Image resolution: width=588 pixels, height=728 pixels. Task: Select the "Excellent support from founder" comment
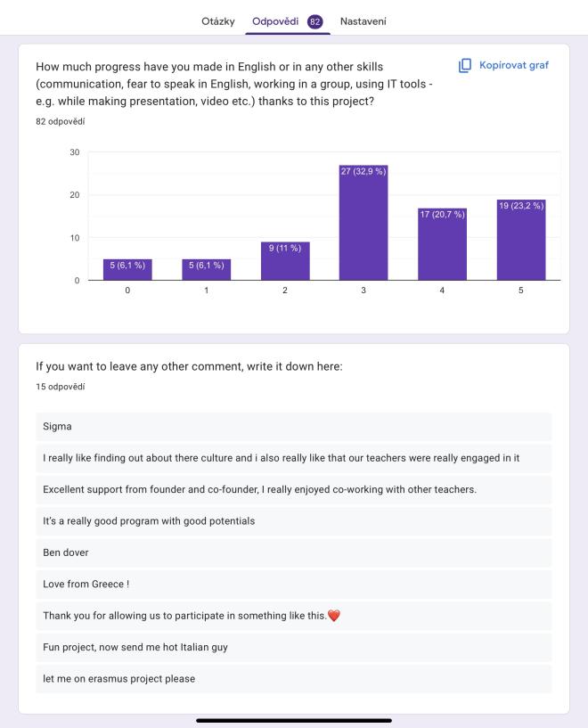click(x=294, y=489)
